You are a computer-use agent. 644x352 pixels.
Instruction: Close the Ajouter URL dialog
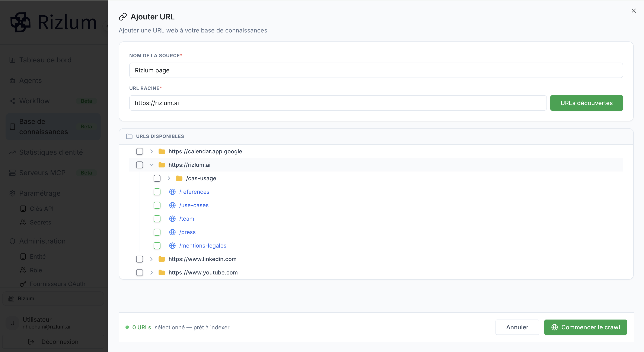pos(634,11)
